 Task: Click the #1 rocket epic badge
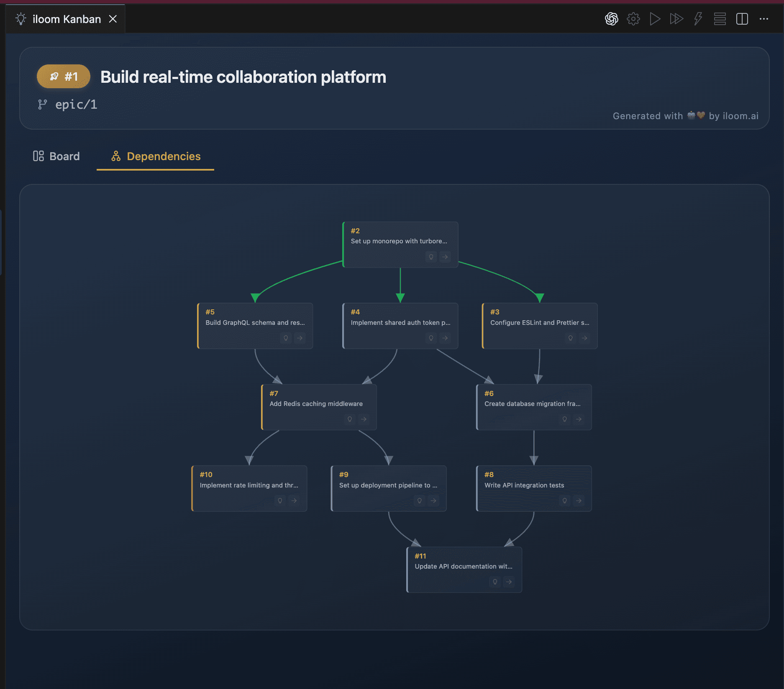63,77
